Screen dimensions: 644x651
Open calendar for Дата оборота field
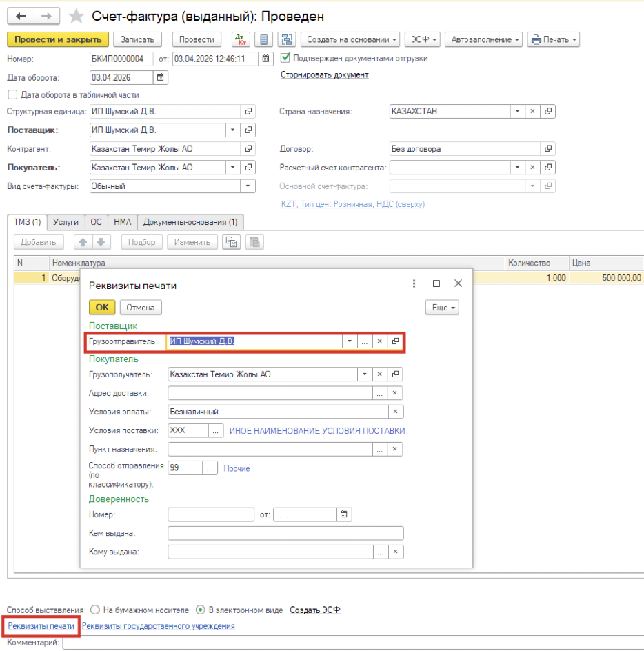(161, 78)
